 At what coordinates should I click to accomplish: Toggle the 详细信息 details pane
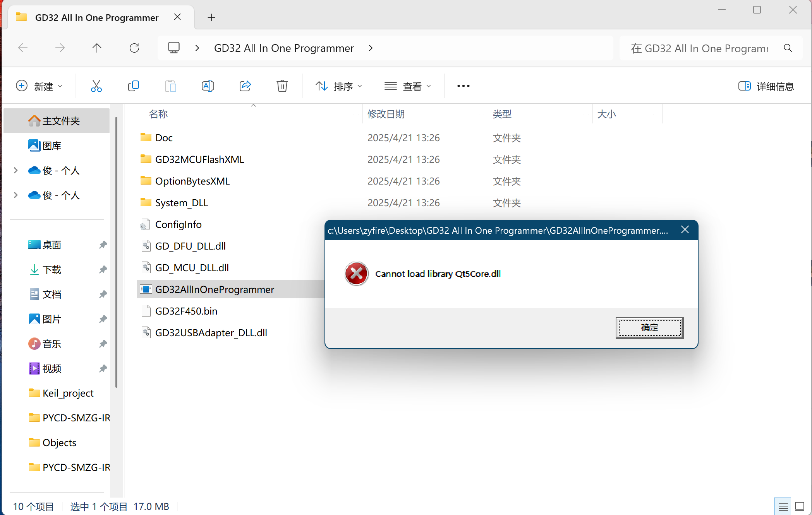point(766,86)
